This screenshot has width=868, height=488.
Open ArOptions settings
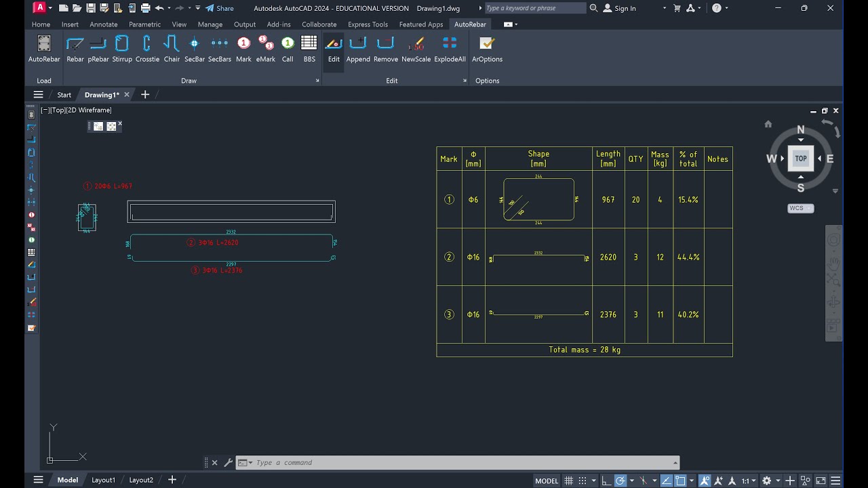[487, 49]
